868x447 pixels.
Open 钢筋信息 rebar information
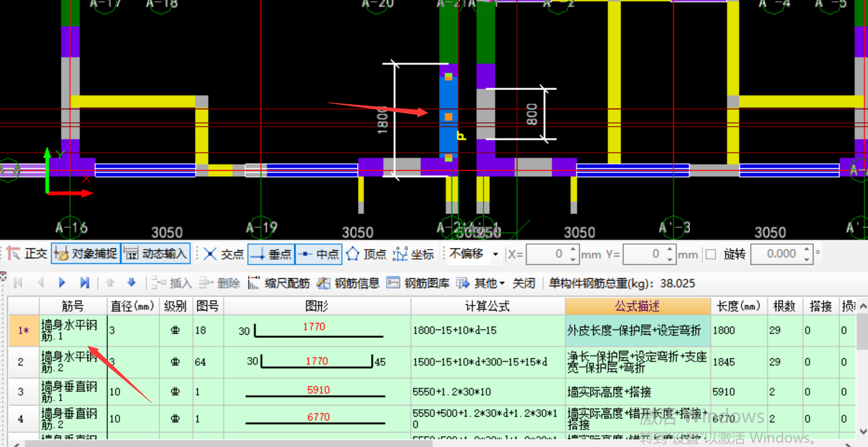348,283
